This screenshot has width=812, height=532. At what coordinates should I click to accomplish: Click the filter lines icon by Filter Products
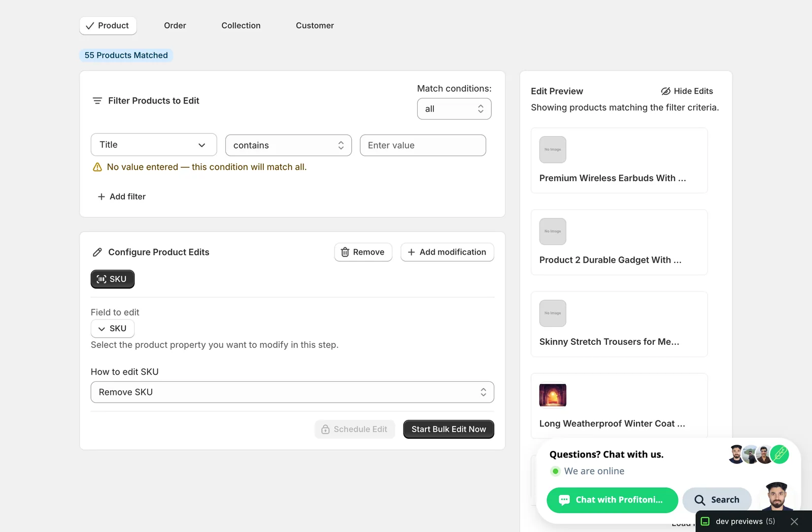[x=97, y=101]
